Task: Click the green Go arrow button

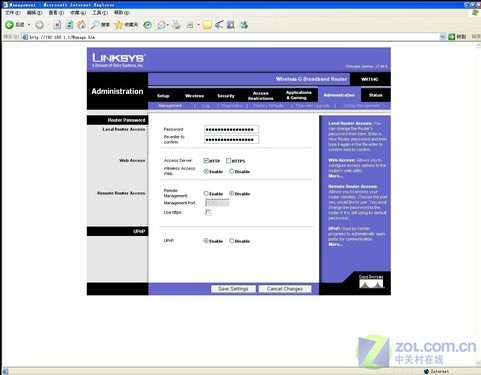Action: click(452, 37)
